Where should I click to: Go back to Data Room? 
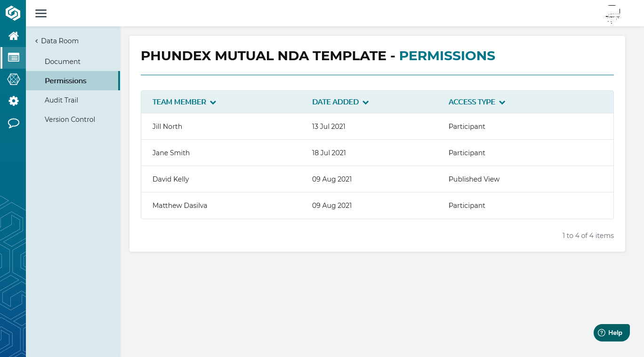(x=57, y=41)
